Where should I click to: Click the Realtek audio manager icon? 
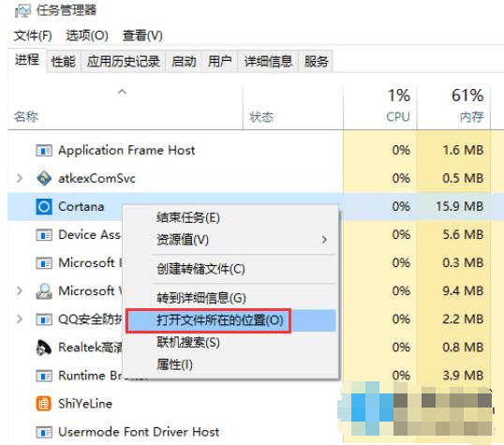click(x=43, y=348)
